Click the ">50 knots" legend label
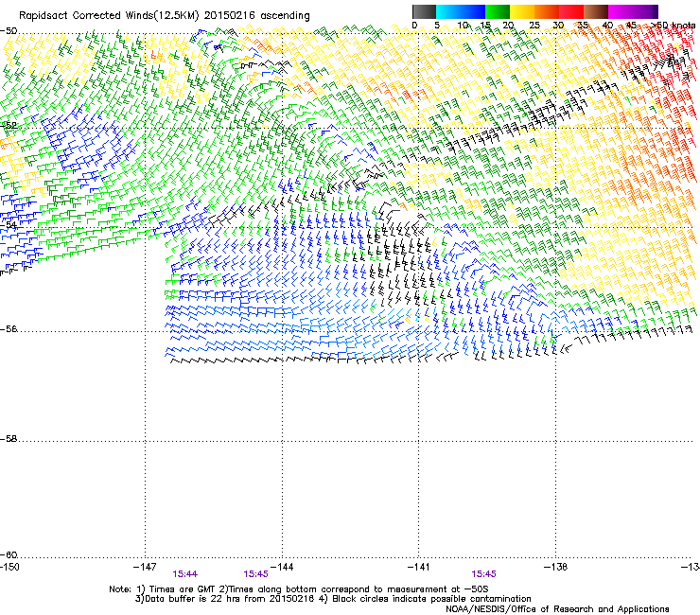The height and width of the screenshot is (615, 700). point(674,26)
